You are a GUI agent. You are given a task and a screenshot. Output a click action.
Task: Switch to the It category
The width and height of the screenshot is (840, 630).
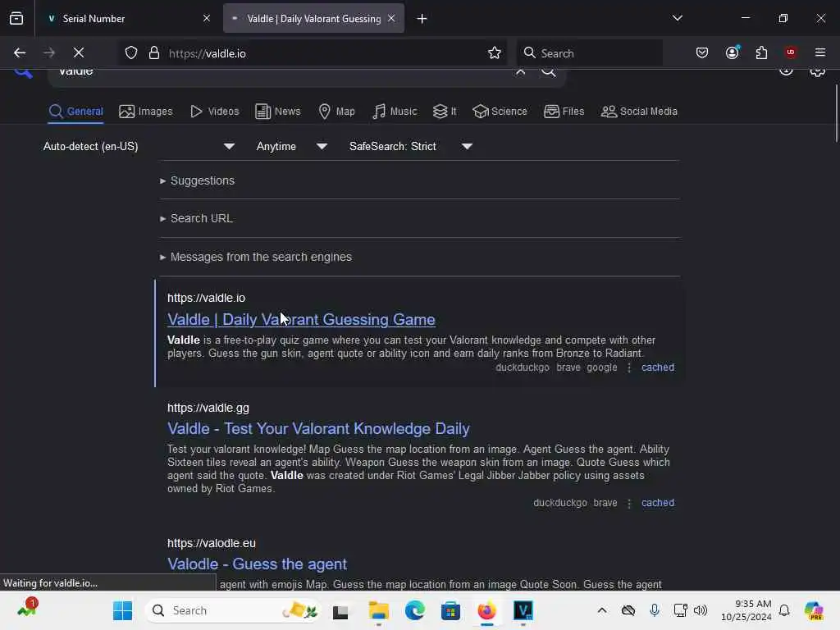click(x=445, y=112)
